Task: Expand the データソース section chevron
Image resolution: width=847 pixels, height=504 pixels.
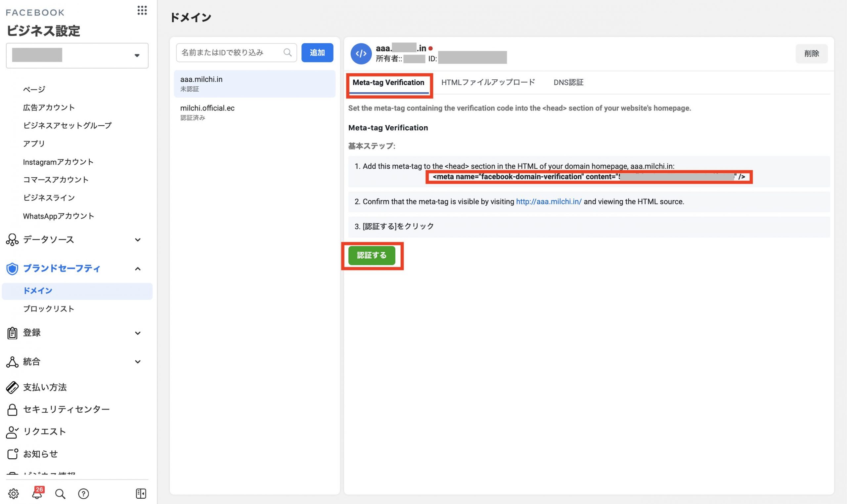Action: pos(138,240)
